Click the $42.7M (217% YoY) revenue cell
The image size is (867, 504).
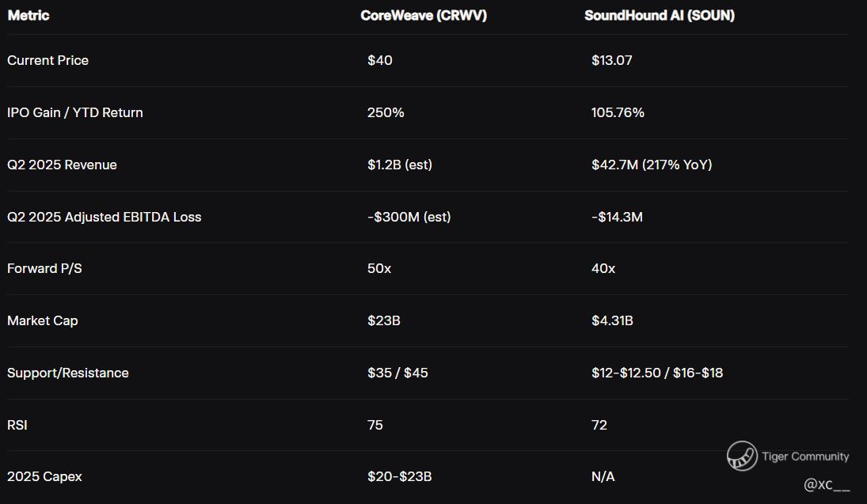pos(652,165)
